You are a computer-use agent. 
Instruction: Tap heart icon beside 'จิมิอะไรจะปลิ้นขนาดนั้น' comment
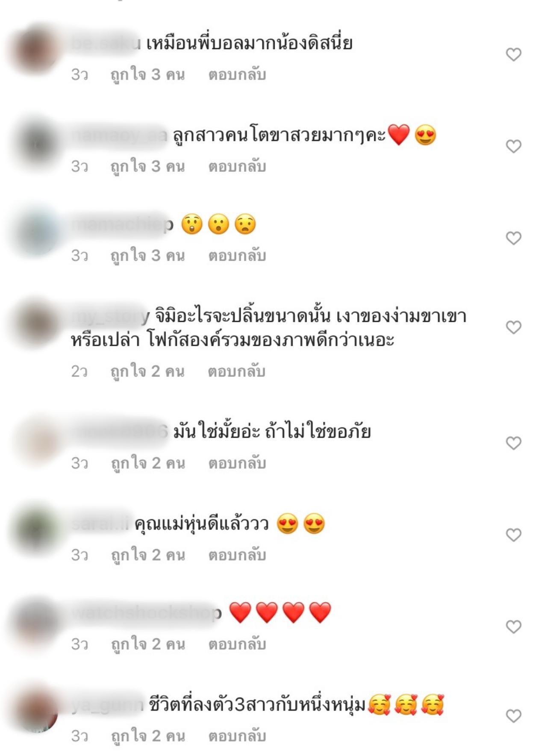[x=513, y=327]
